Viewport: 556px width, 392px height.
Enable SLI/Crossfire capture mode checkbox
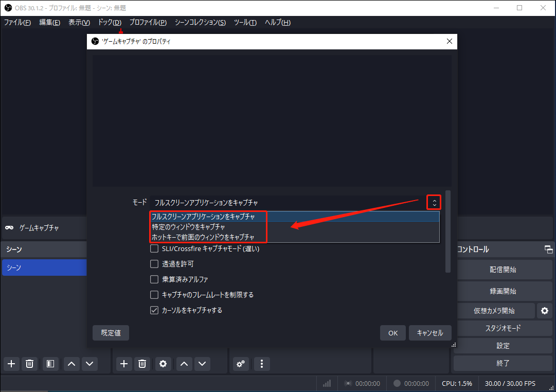pyautogui.click(x=154, y=248)
